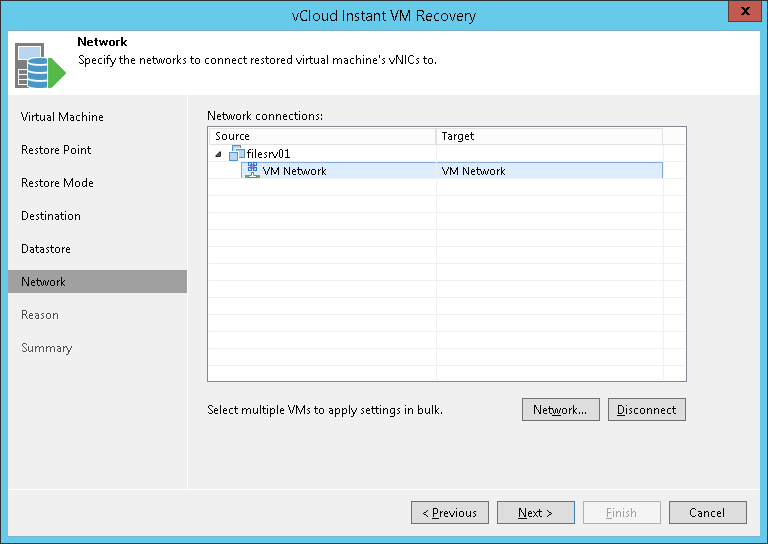The image size is (768, 544).
Task: Collapse the filesrv01 tree node
Action: 218,154
